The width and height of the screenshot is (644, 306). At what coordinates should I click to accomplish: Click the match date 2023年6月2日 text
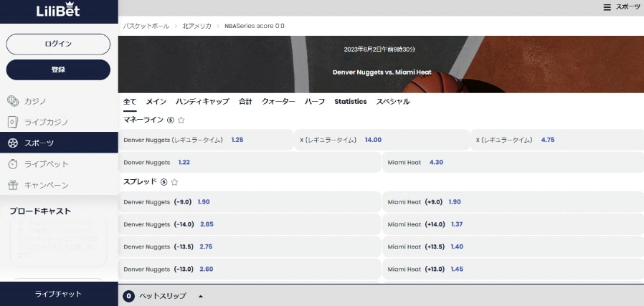[x=379, y=49]
